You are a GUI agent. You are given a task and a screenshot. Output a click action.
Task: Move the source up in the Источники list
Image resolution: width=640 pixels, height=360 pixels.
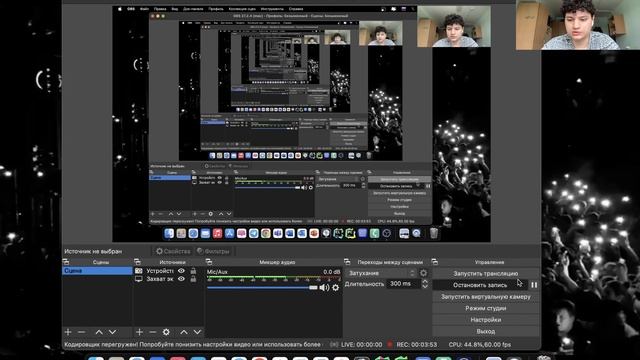[184, 332]
